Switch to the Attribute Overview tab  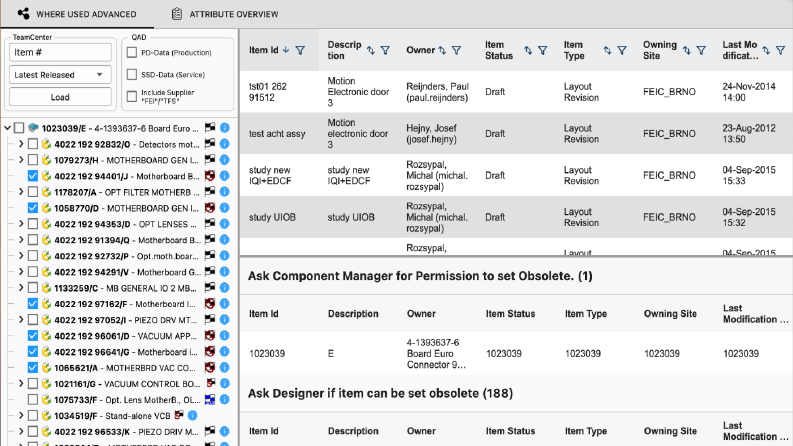(x=225, y=14)
